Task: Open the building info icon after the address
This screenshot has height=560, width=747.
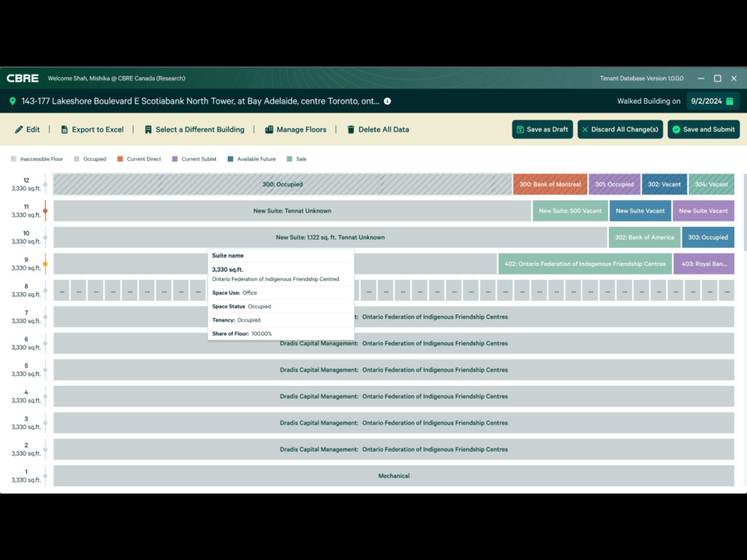Action: click(387, 101)
